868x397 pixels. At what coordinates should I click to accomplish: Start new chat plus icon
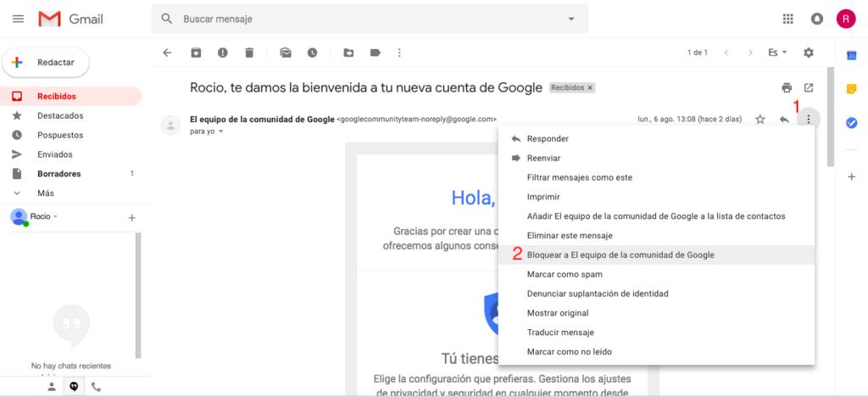(x=131, y=218)
